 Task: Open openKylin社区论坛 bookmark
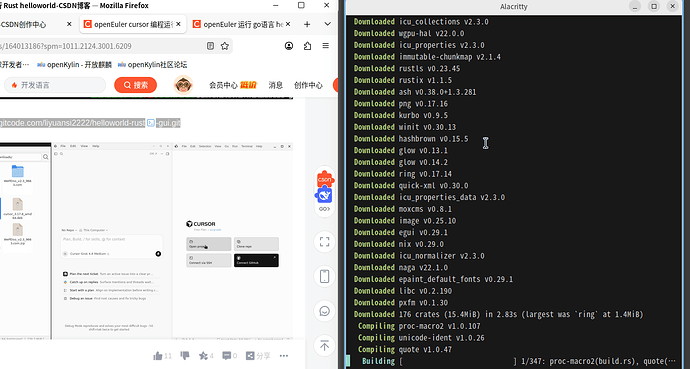pyautogui.click(x=152, y=65)
